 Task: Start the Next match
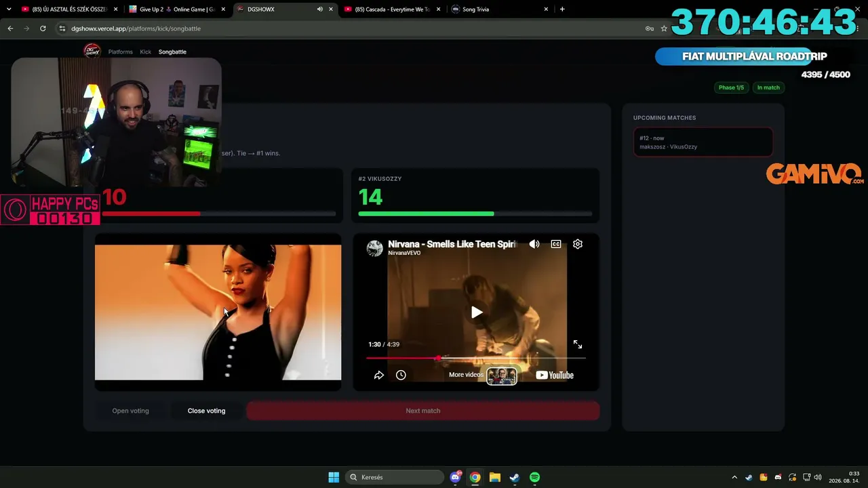pos(423,411)
